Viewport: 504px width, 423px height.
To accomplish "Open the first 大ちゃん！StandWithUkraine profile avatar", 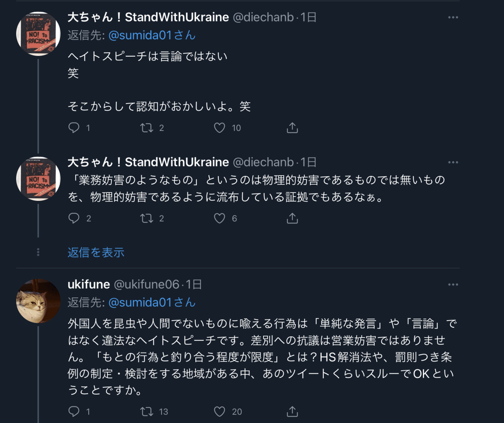I will [x=38, y=34].
